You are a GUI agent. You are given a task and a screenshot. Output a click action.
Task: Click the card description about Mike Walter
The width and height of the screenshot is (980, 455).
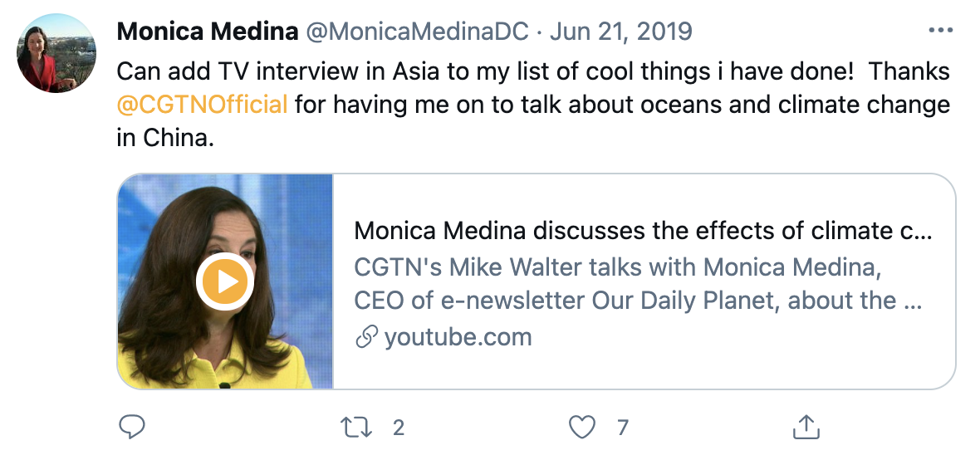[638, 284]
